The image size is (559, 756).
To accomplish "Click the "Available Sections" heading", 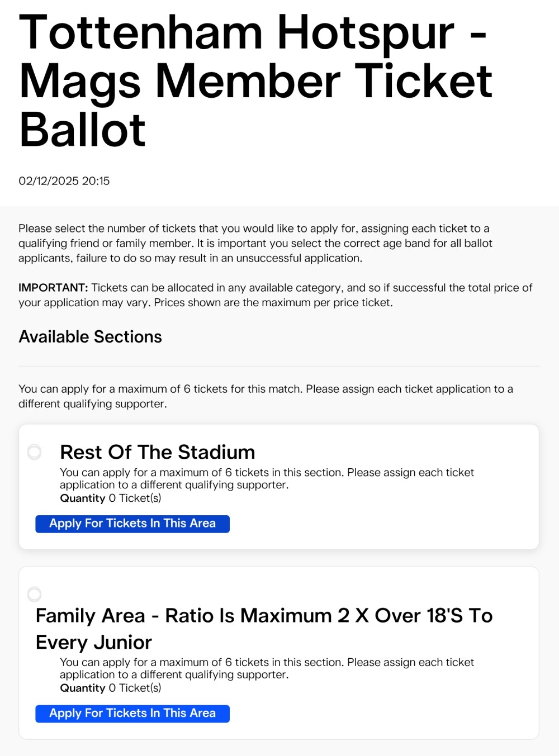I will [x=91, y=336].
